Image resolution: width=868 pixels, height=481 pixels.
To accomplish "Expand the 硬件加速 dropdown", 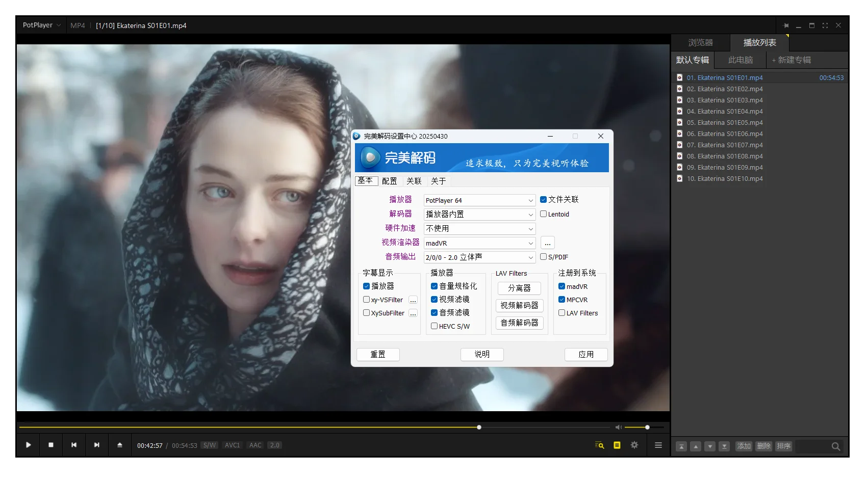I will tap(479, 229).
